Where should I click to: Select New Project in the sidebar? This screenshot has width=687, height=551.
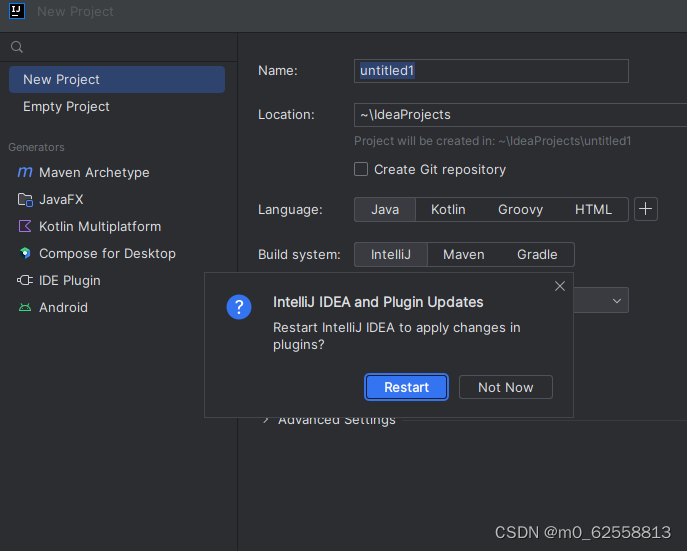pyautogui.click(x=116, y=79)
